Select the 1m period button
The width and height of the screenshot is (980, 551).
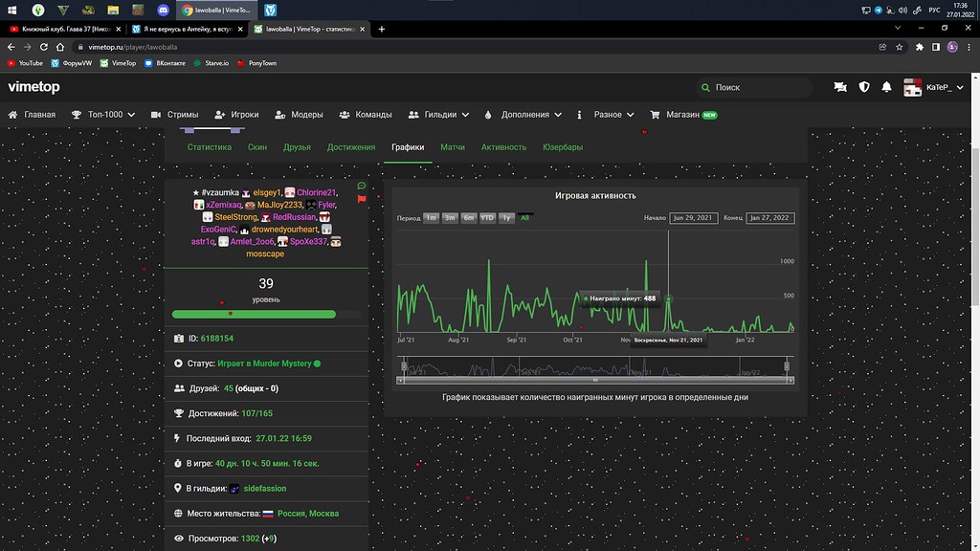coord(431,218)
